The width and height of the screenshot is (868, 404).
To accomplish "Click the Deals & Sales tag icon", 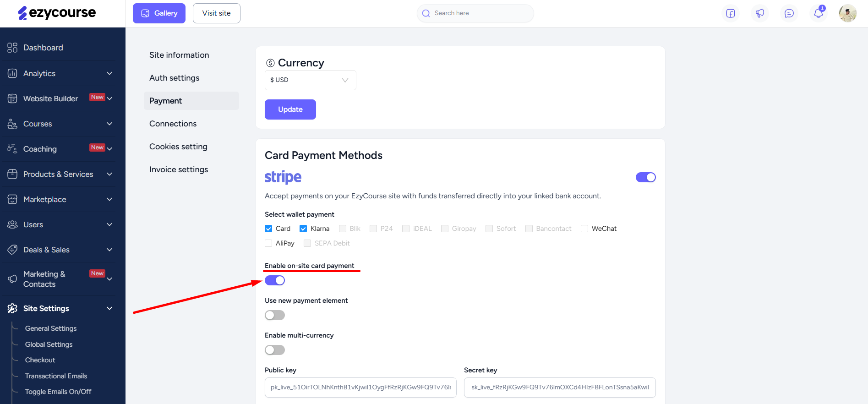I will pos(12,250).
